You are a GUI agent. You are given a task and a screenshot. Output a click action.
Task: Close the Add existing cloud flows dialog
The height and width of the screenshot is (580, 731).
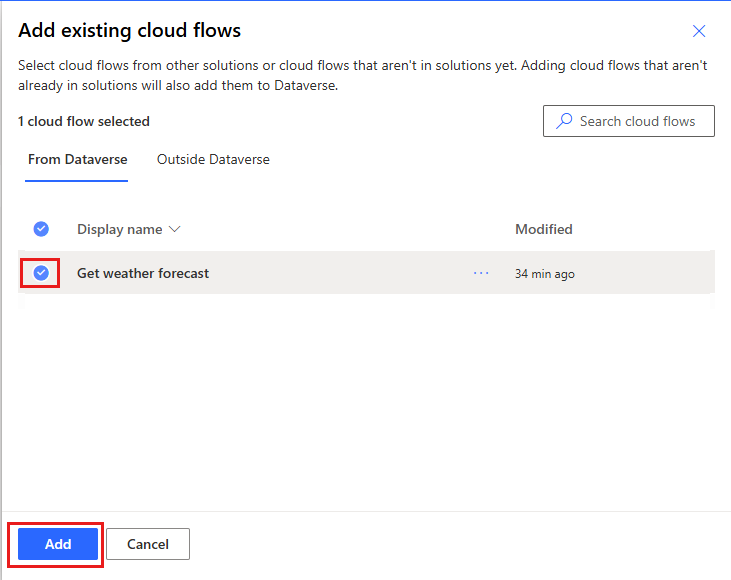pos(699,31)
